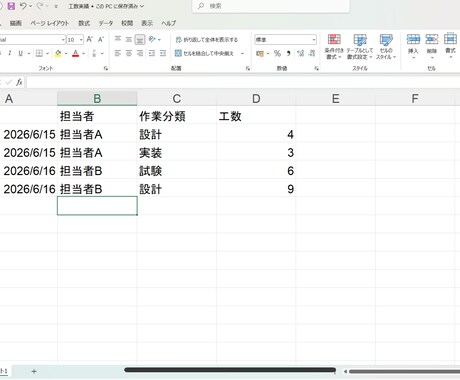Center text horizontally
Image resolution: width=460 pixels, height=380 pixels.
coord(129,53)
